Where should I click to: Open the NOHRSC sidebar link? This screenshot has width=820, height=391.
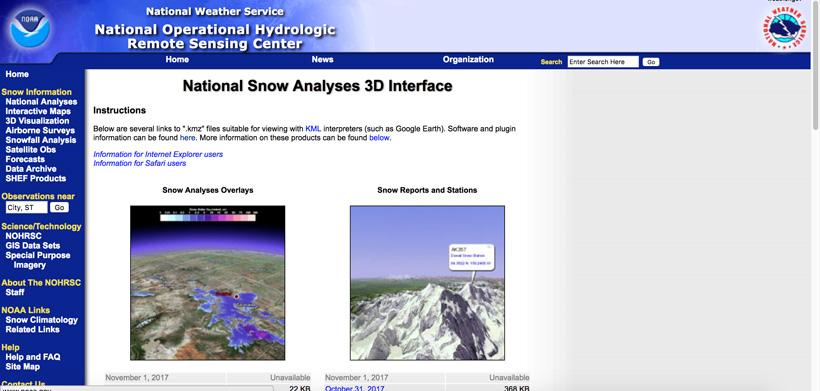(24, 236)
